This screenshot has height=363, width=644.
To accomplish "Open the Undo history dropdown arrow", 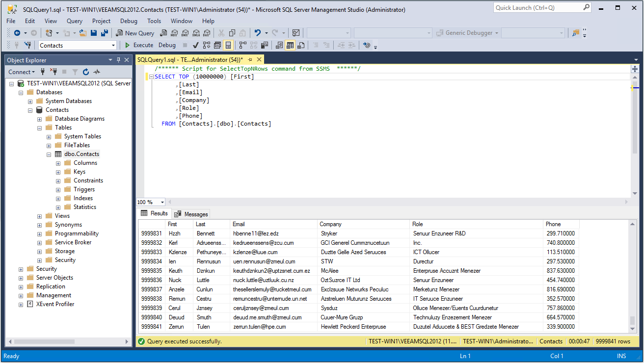I will point(266,33).
